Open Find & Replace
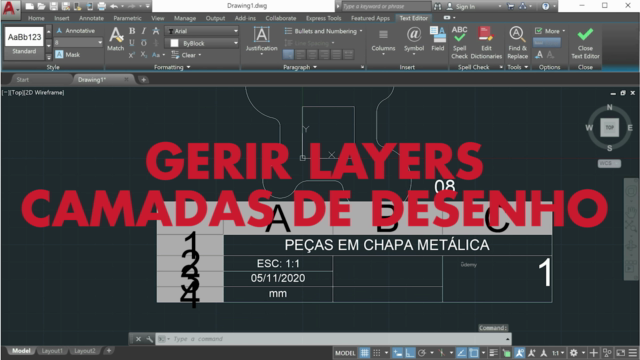The image size is (640, 360). click(x=517, y=42)
